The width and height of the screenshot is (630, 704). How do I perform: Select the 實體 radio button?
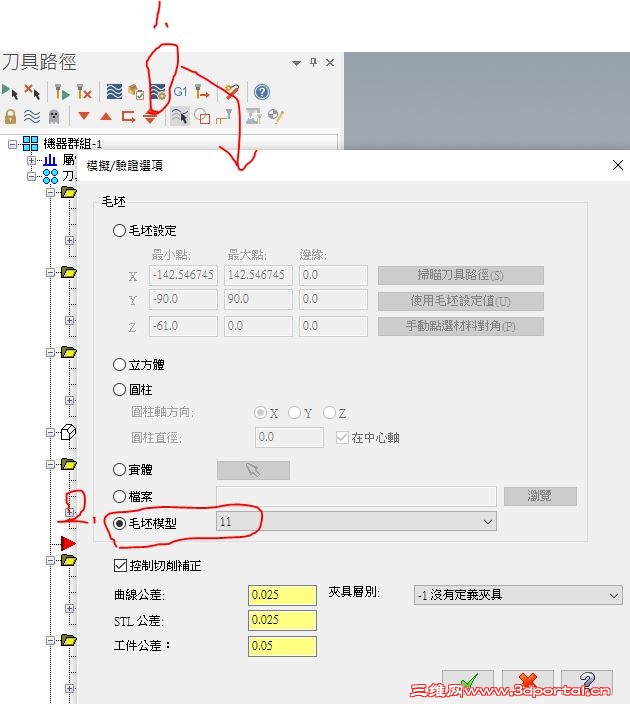click(119, 470)
